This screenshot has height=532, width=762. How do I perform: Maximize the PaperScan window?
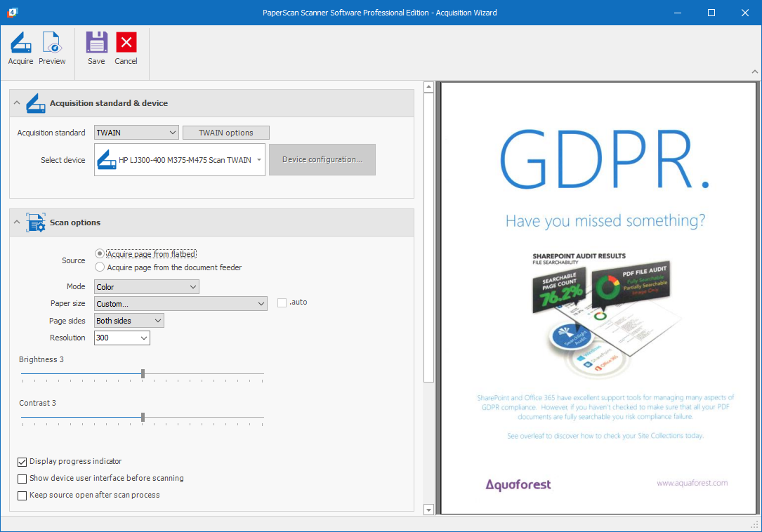pos(711,13)
